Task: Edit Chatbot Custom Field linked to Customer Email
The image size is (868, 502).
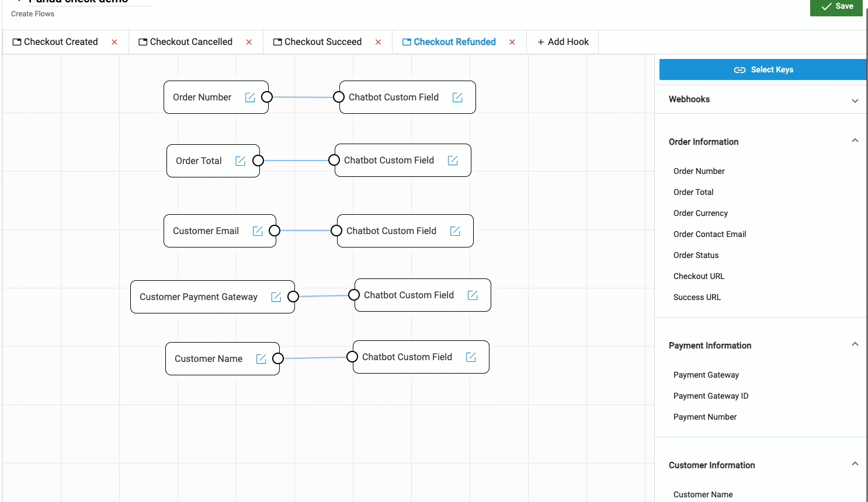Action: pyautogui.click(x=455, y=231)
